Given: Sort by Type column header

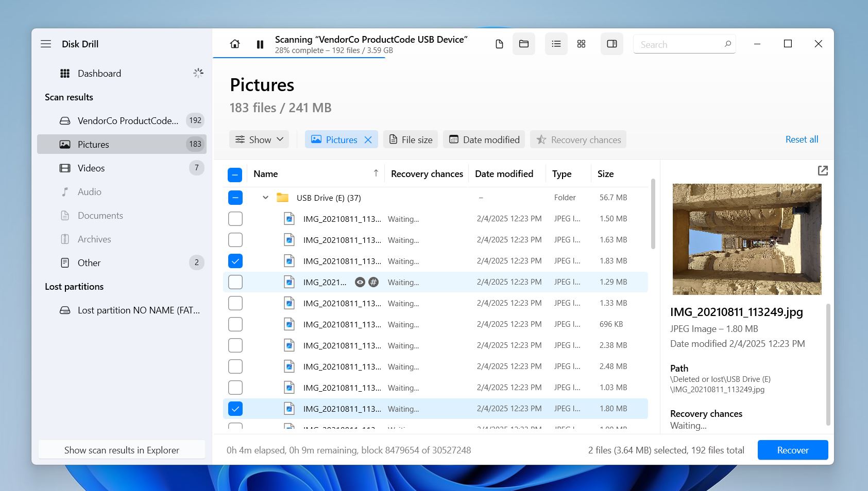Looking at the screenshot, I should tap(561, 174).
